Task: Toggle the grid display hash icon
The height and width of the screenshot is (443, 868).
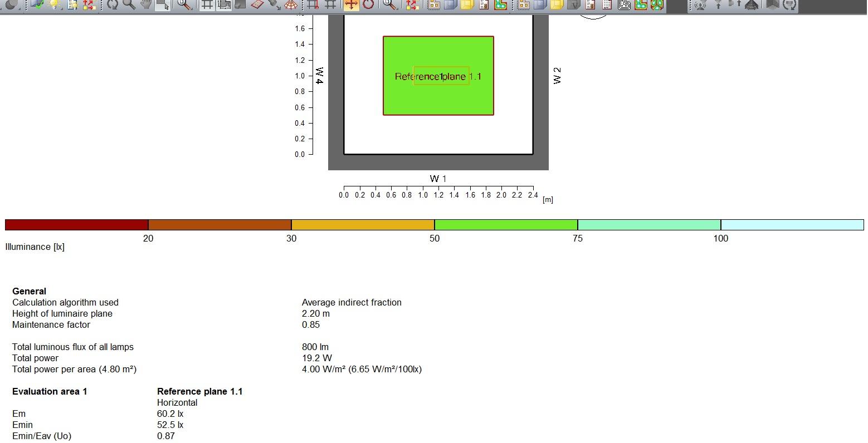Action: (x=207, y=4)
